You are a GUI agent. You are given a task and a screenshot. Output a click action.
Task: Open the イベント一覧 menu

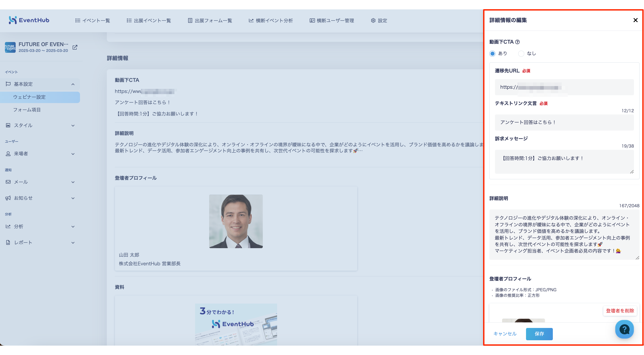93,21
